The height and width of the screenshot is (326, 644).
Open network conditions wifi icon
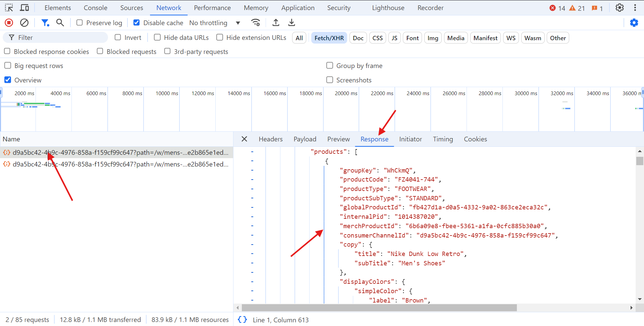click(256, 23)
